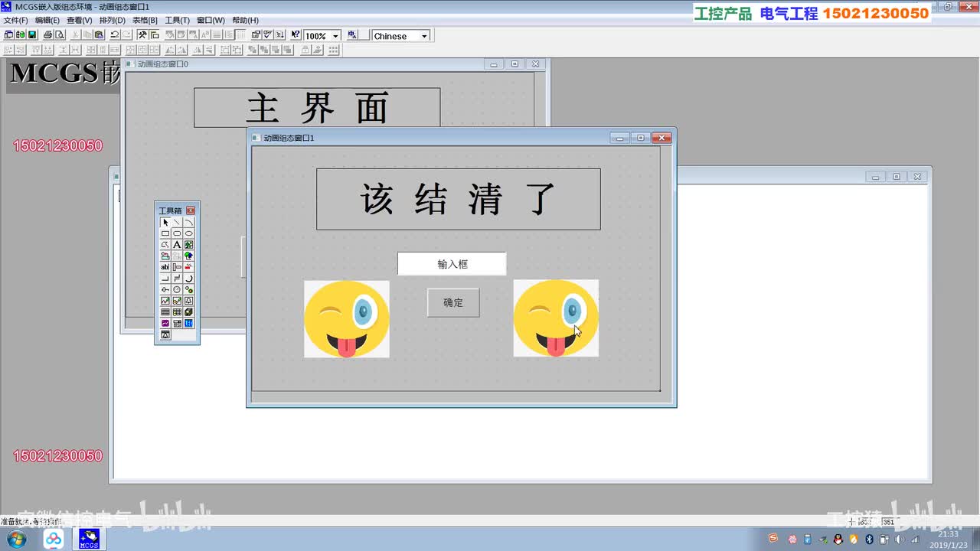
Task: Select the 'abl' input box tool
Action: pos(165,267)
